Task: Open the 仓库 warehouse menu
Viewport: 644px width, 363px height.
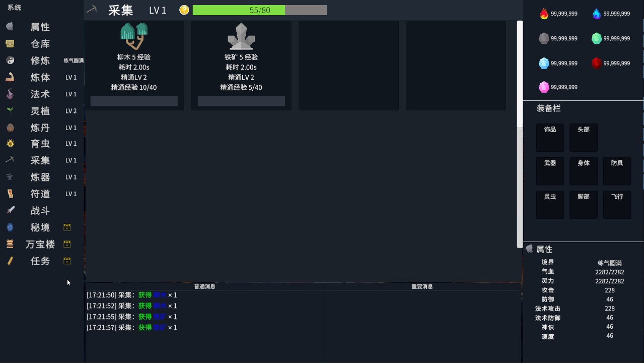Action: click(x=40, y=44)
